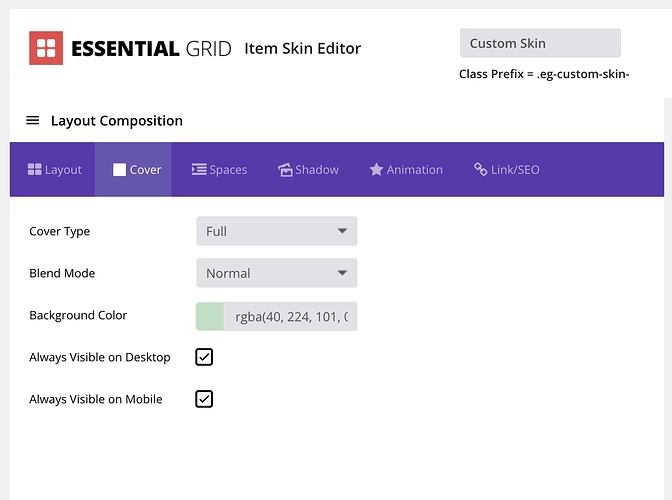
Task: Click the Cover tab white square icon
Action: pyautogui.click(x=119, y=170)
